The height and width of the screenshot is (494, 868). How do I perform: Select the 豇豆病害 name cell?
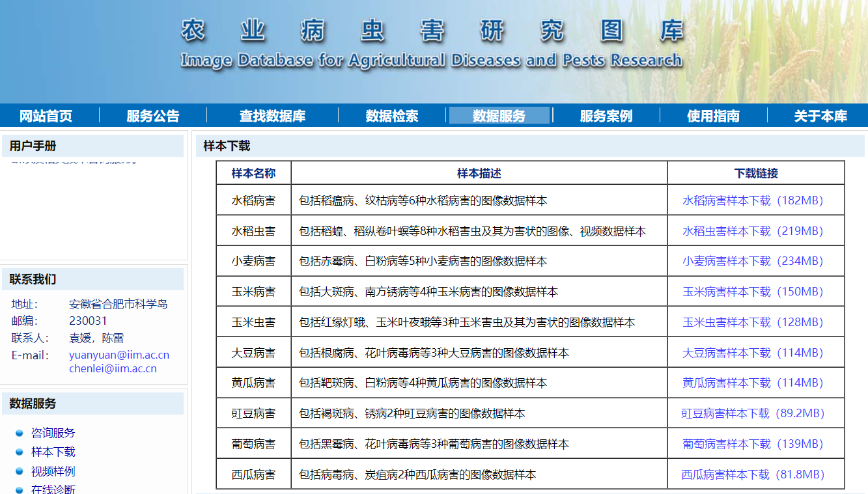coord(253,413)
